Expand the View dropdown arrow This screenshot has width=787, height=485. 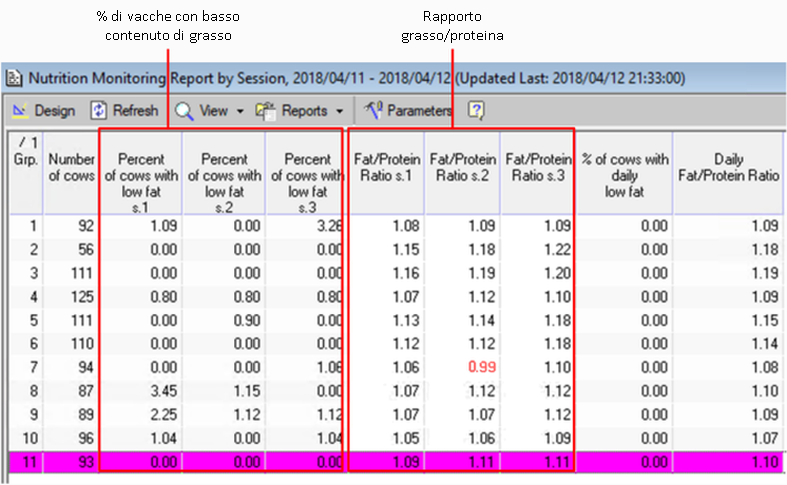240,111
